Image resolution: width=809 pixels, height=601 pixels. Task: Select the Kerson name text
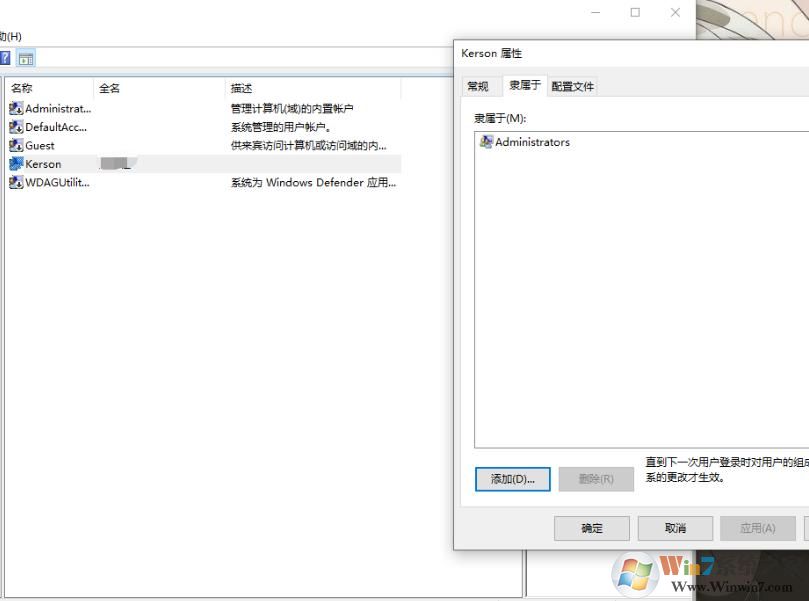[43, 165]
